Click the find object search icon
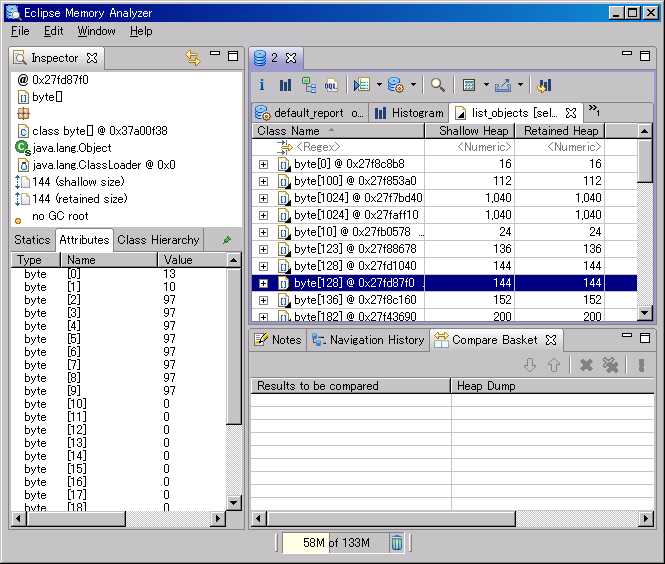 tap(438, 86)
